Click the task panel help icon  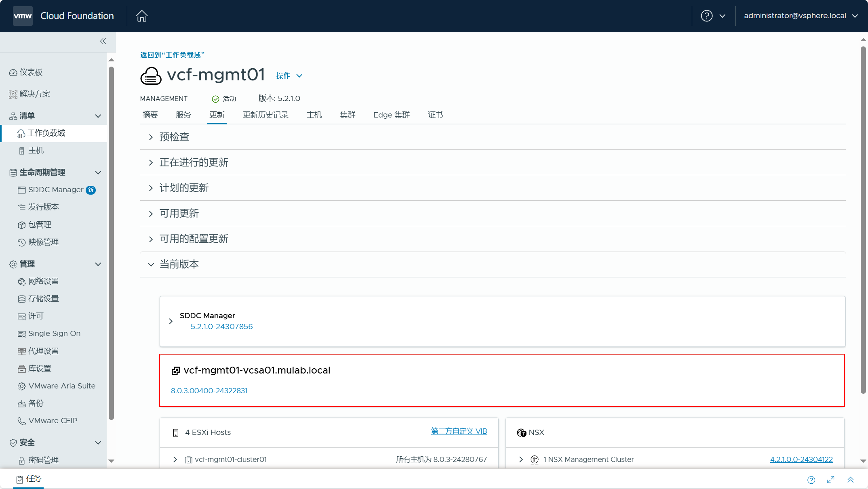[811, 480]
